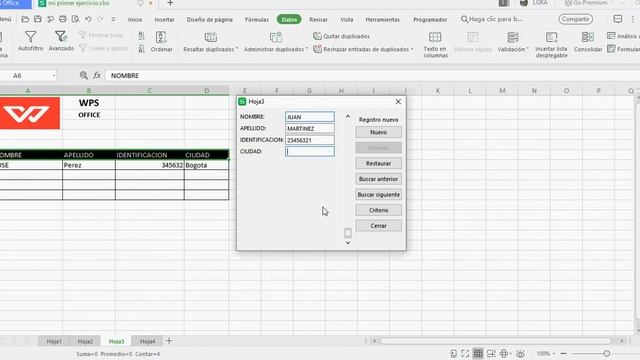Expand the Validación dropdown arrow

(x=527, y=49)
